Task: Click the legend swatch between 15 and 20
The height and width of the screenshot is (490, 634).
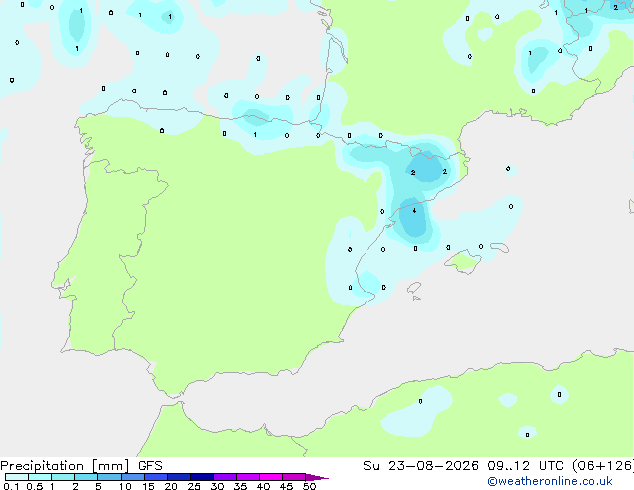Action: 155,477
